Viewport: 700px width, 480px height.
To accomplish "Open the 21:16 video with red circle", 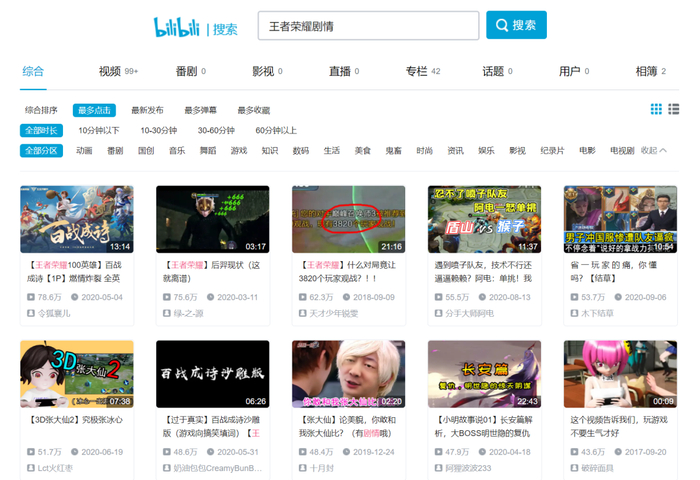I will pyautogui.click(x=349, y=219).
